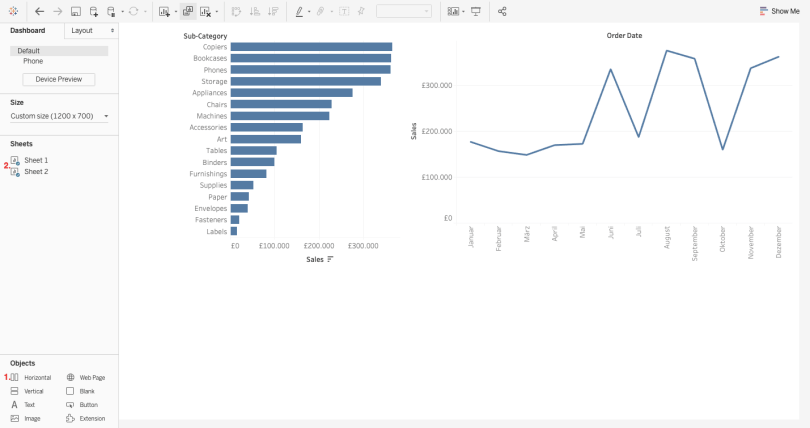Pick the Extension object
The height and width of the screenshot is (428, 810).
pos(86,419)
